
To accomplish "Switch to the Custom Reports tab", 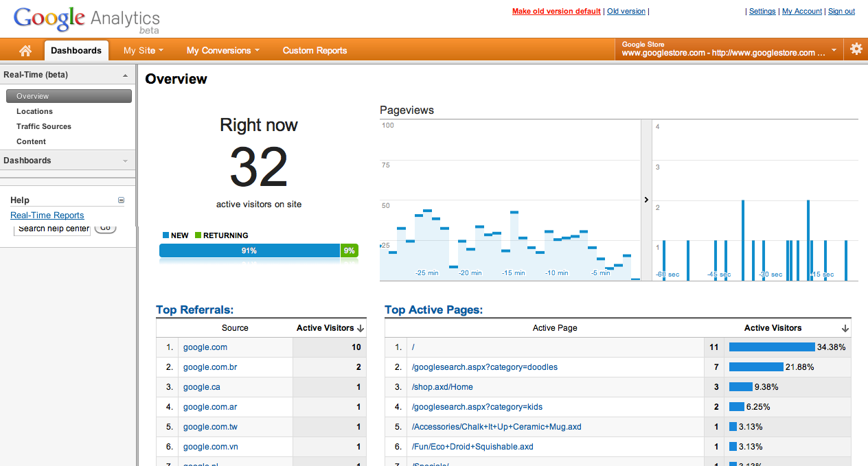I will tap(315, 49).
